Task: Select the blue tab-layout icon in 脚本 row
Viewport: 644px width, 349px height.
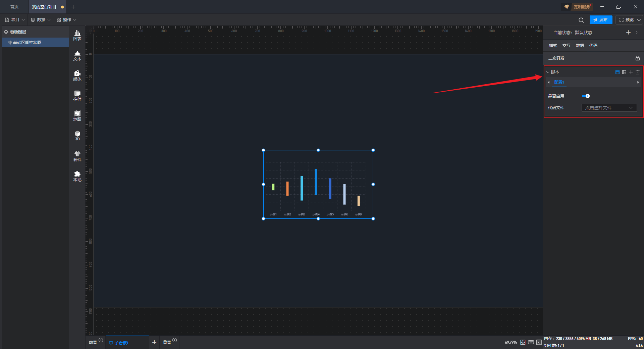Action: point(618,72)
